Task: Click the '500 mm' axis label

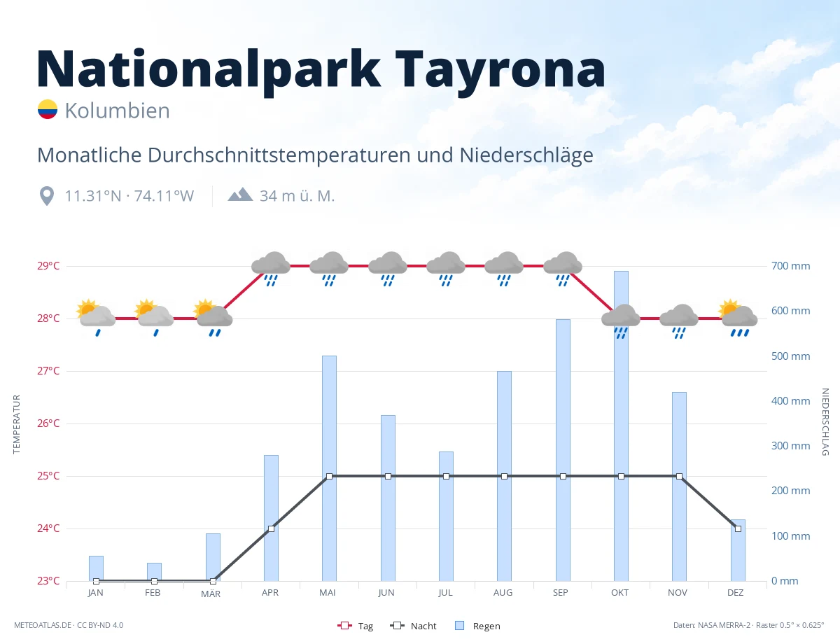Action: [792, 356]
